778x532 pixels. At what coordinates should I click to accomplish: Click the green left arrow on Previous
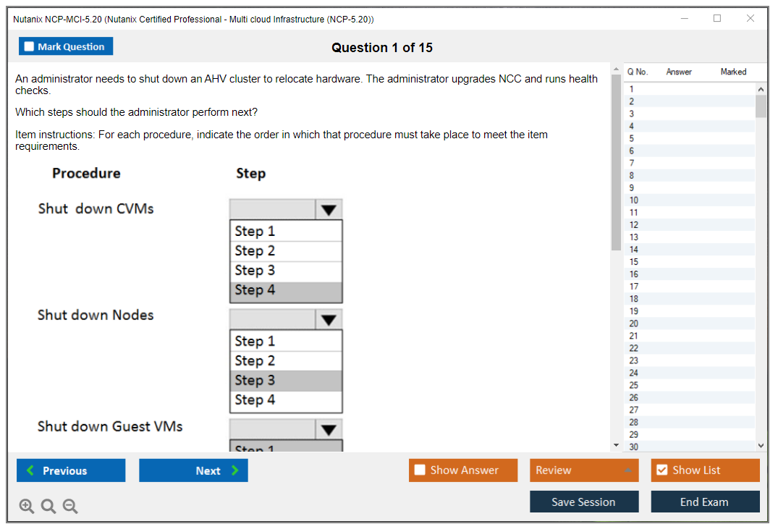pyautogui.click(x=30, y=470)
